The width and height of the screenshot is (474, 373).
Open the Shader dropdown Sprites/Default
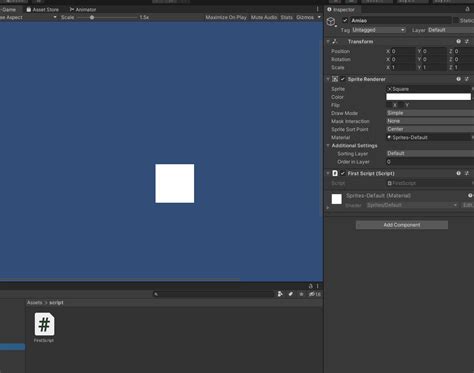pyautogui.click(x=412, y=205)
